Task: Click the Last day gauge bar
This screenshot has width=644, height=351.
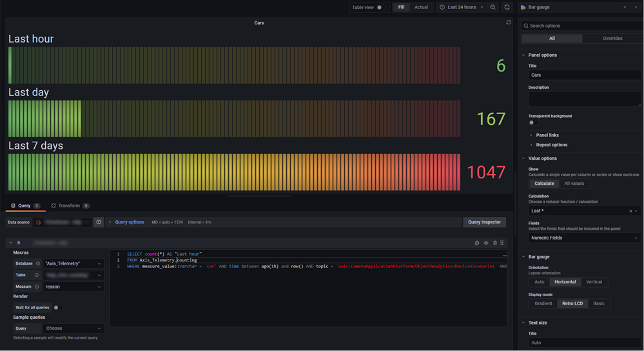Action: coord(234,119)
